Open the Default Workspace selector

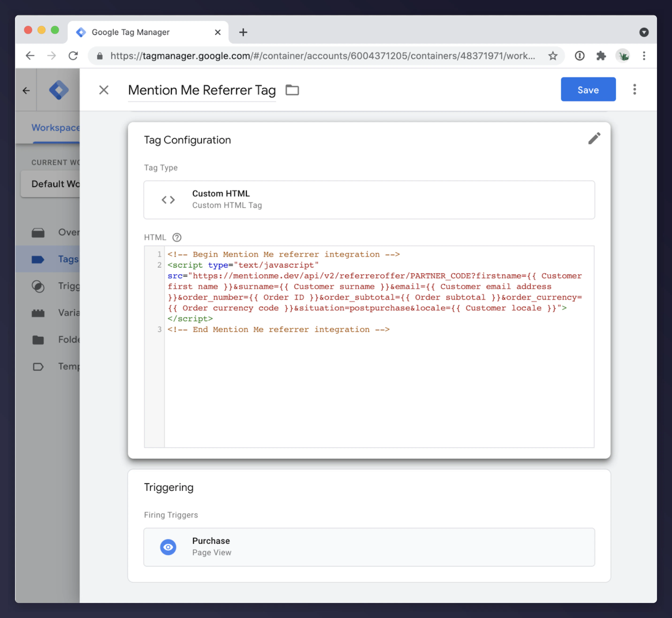(50, 184)
